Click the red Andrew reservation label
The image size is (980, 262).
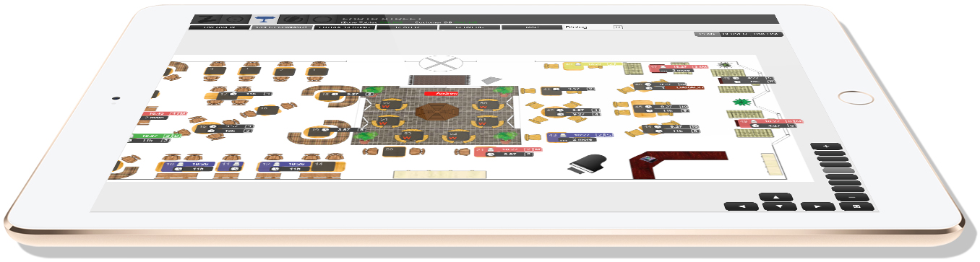click(x=442, y=94)
